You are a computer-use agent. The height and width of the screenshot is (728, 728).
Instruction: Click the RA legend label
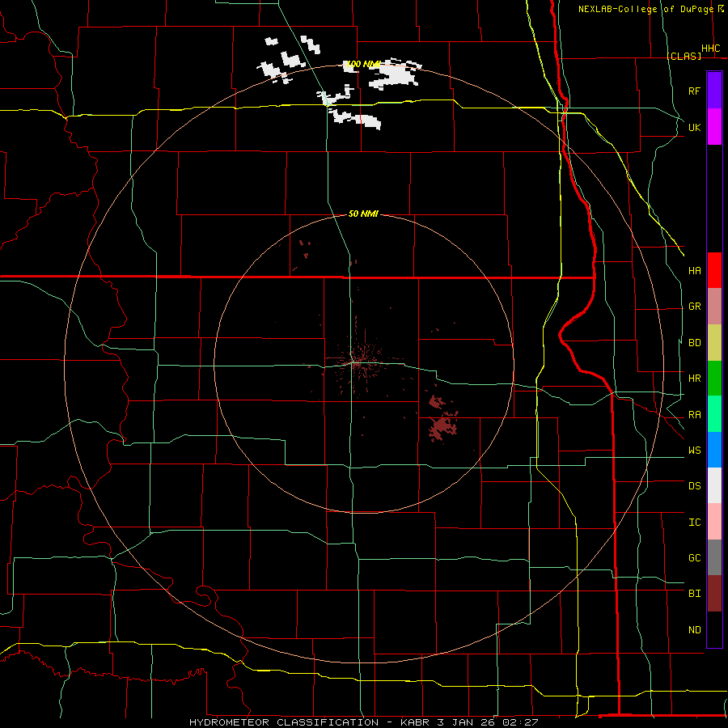point(694,415)
